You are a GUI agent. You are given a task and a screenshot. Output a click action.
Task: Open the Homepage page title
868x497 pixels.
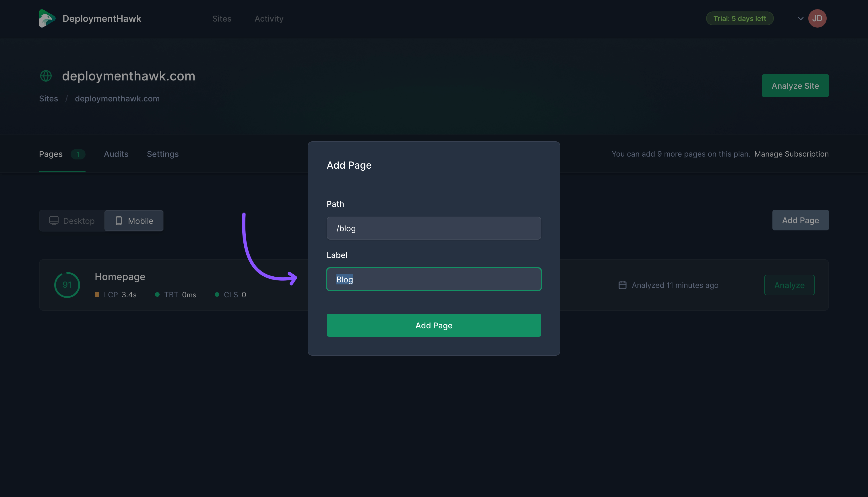coord(120,276)
